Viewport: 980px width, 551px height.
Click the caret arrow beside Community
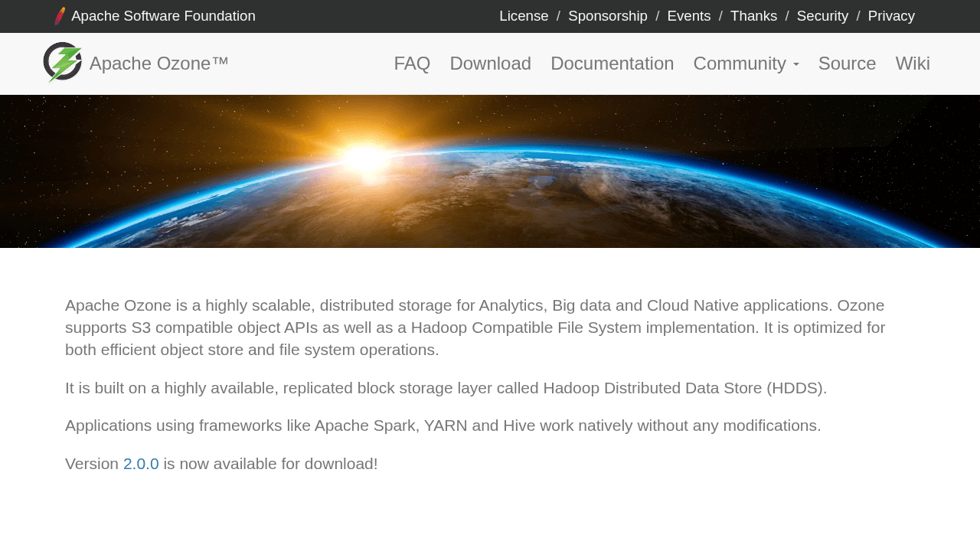pyautogui.click(x=796, y=65)
